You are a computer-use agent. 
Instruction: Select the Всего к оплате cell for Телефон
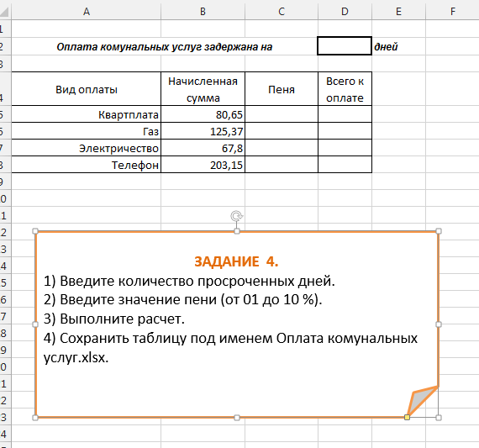(x=345, y=165)
